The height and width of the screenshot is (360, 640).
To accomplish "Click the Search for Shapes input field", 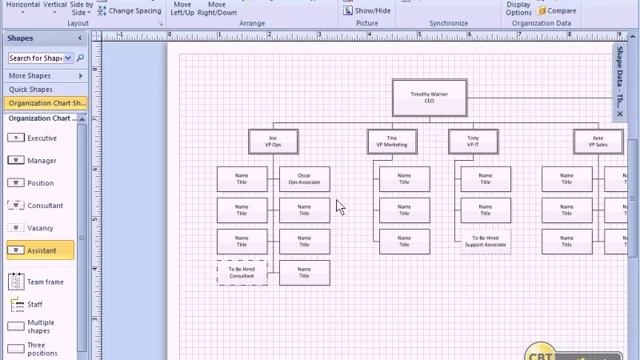I will click(x=36, y=58).
